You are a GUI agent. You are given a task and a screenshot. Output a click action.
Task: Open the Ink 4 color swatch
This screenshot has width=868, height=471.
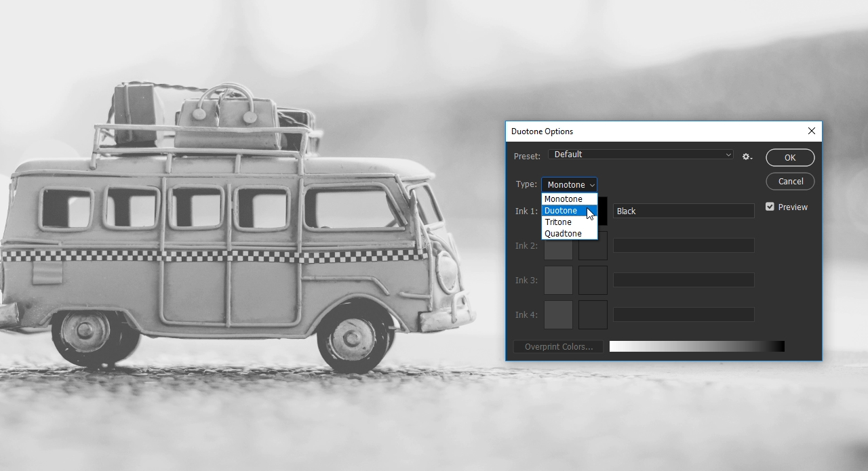coord(593,314)
